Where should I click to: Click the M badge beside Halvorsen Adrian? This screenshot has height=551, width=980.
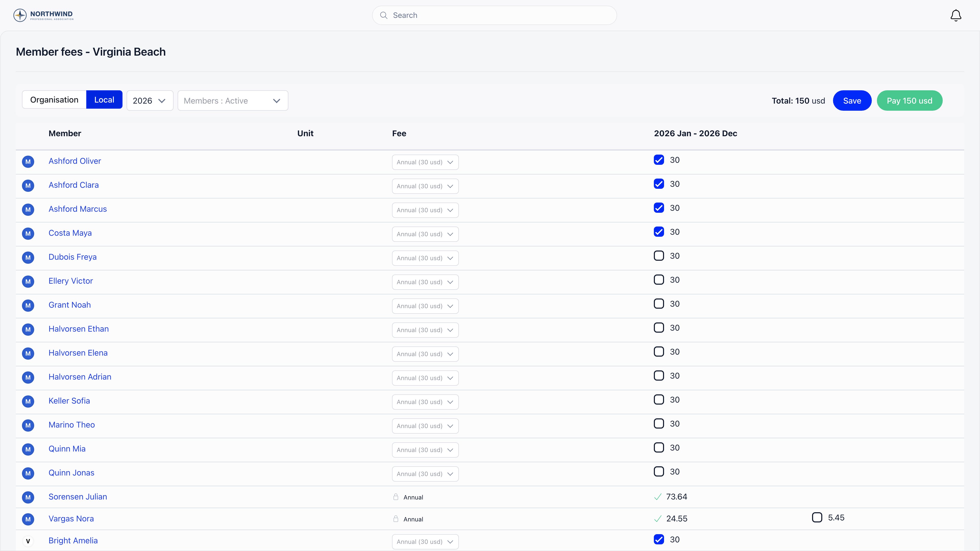[28, 377]
